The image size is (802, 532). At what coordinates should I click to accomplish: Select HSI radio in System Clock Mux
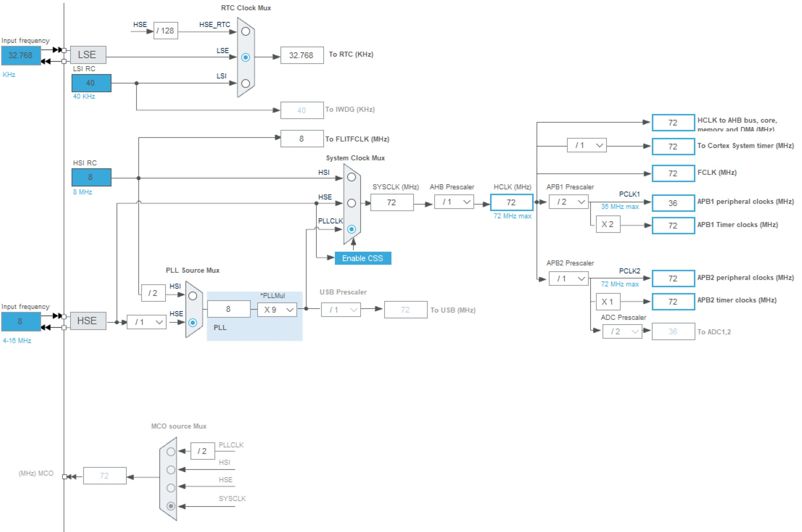[351, 177]
